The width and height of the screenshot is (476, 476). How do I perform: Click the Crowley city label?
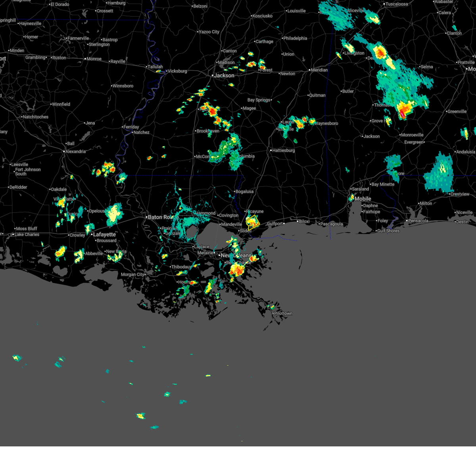click(77, 235)
